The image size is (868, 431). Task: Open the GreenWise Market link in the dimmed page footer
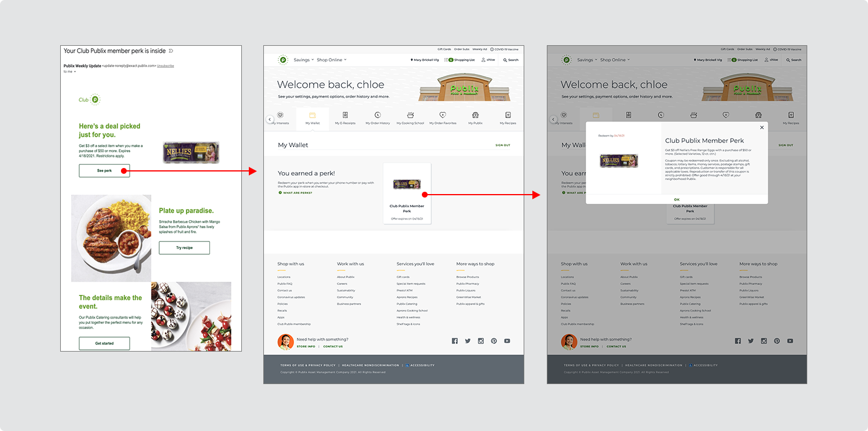(752, 297)
